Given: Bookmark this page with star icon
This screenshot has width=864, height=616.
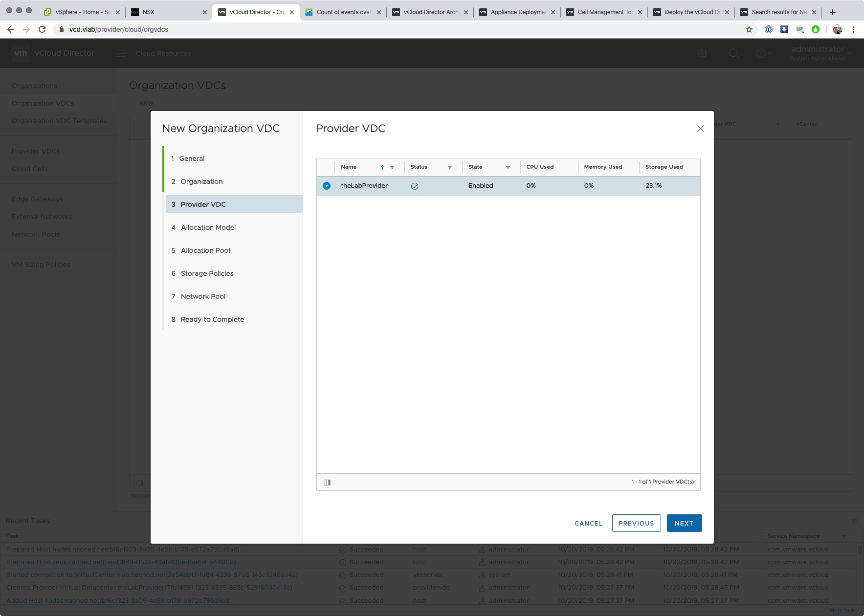Looking at the screenshot, I should 749,29.
